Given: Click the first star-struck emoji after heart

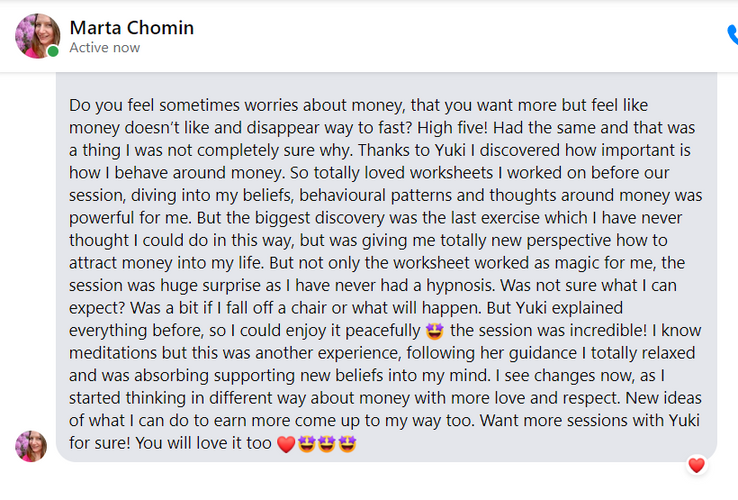Looking at the screenshot, I should [x=306, y=444].
